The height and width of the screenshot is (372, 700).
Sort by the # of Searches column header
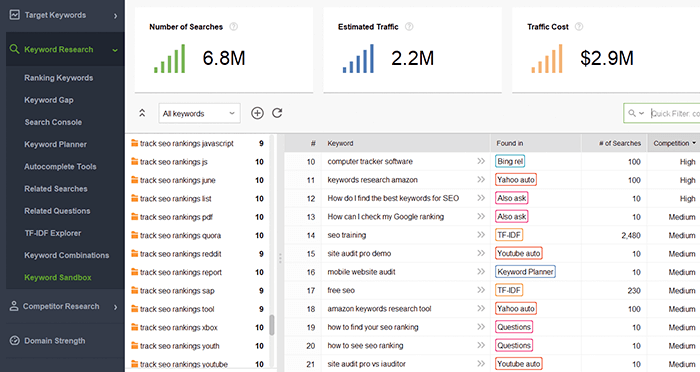point(620,143)
